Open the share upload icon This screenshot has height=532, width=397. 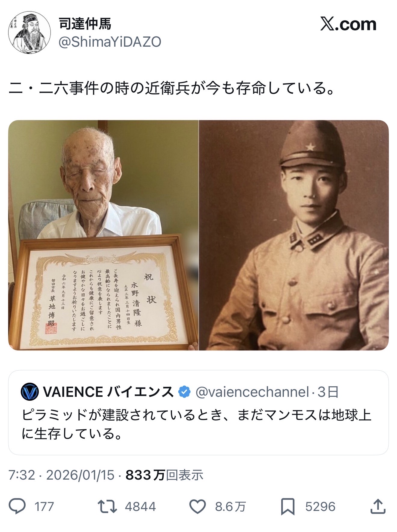[378, 506]
